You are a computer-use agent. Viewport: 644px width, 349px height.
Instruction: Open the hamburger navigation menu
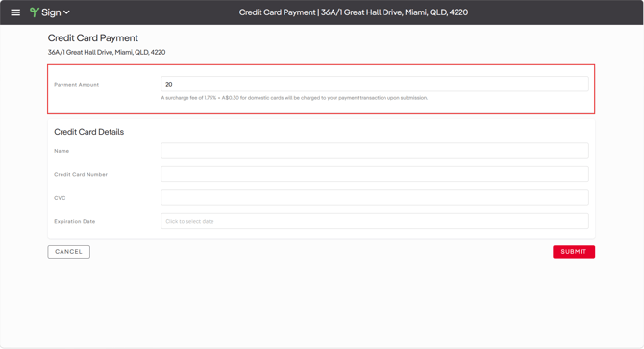(x=15, y=12)
